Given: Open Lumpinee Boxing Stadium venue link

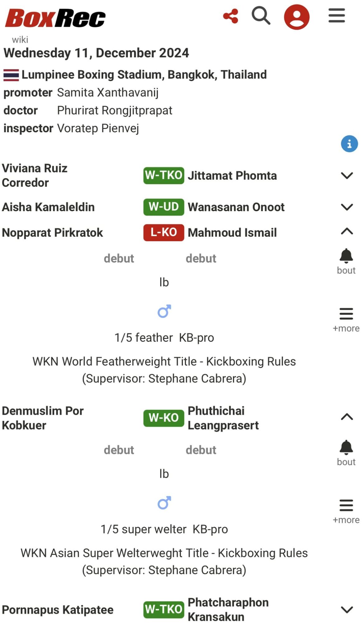Looking at the screenshot, I should coord(144,75).
